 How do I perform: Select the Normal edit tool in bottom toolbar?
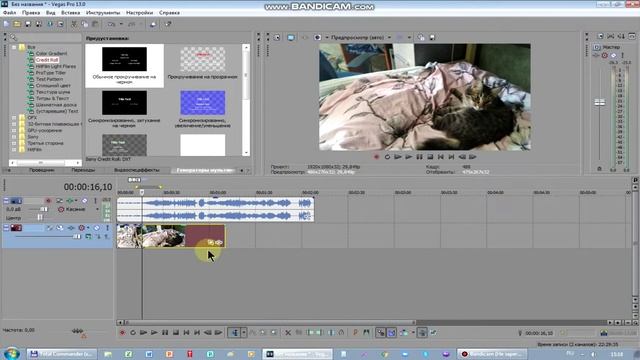point(235,333)
